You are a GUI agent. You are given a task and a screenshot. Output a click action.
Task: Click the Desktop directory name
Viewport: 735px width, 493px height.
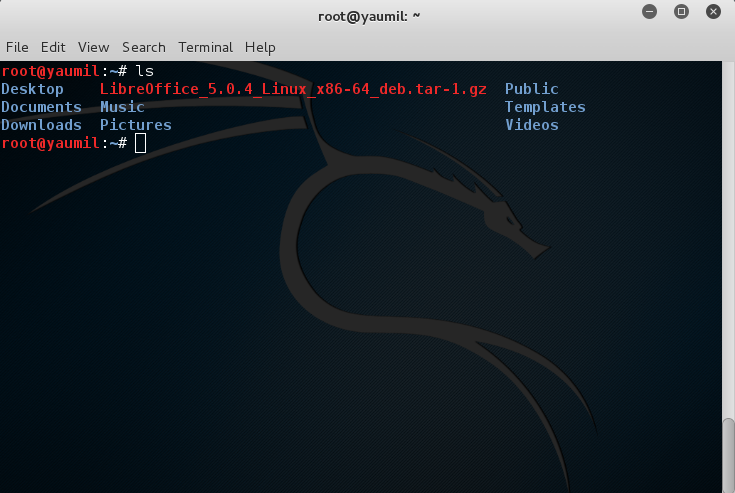coord(32,89)
